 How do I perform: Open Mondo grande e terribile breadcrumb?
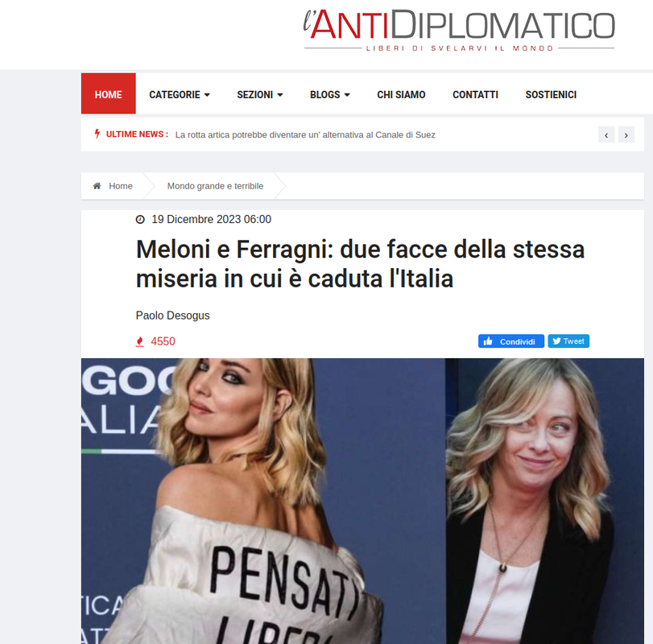(x=215, y=186)
